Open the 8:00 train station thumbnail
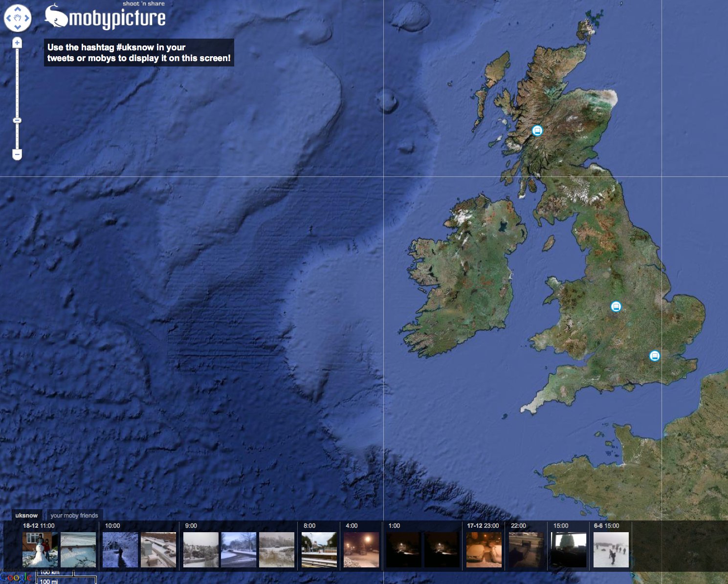 coord(319,550)
